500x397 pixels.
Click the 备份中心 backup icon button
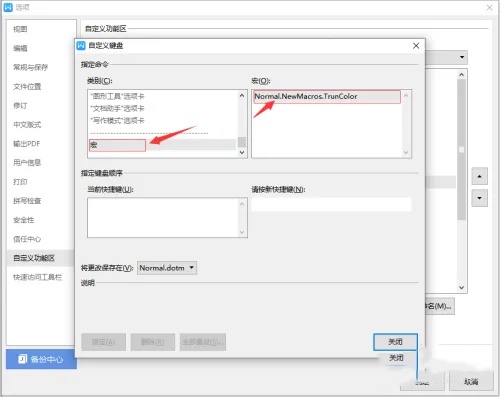[41, 359]
